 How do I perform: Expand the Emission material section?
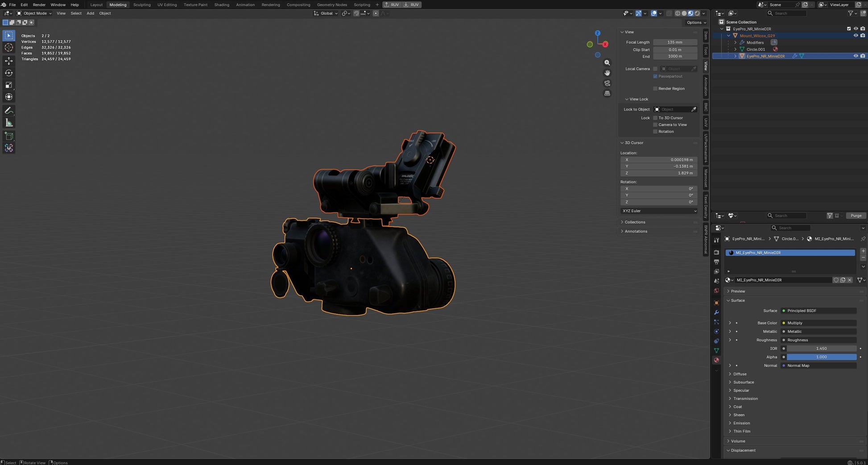tap(741, 423)
